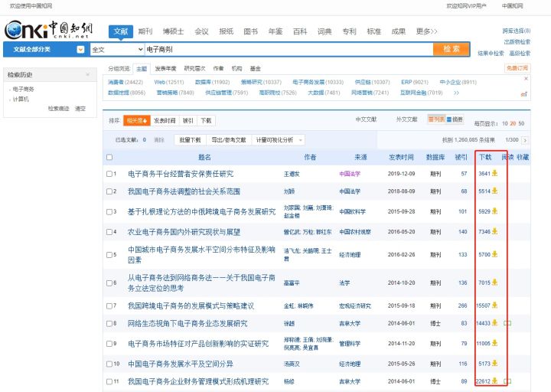Click download icon beside 5700
The height and width of the screenshot is (392, 551).
point(495,254)
